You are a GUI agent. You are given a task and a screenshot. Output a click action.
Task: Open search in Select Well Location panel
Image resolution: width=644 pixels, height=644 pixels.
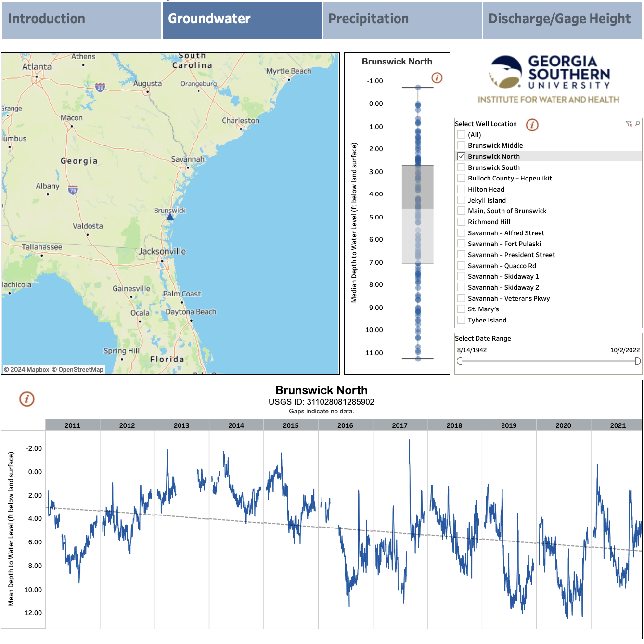pos(638,124)
